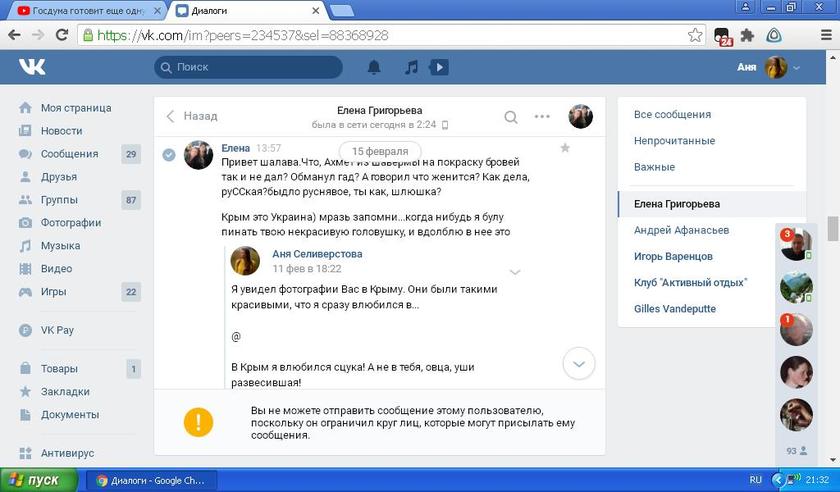Screen dimensions: 840x492
Task: Click the browser address bar URL
Action: click(x=243, y=35)
